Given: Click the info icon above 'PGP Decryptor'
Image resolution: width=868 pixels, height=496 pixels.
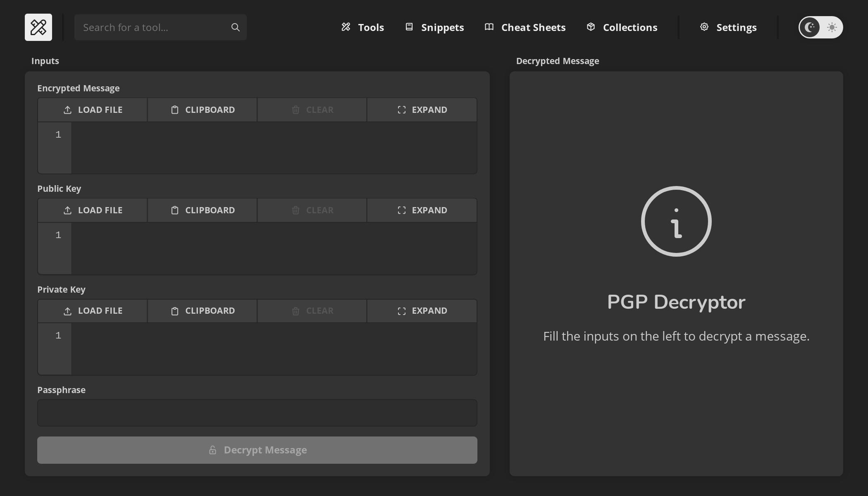Looking at the screenshot, I should (676, 221).
